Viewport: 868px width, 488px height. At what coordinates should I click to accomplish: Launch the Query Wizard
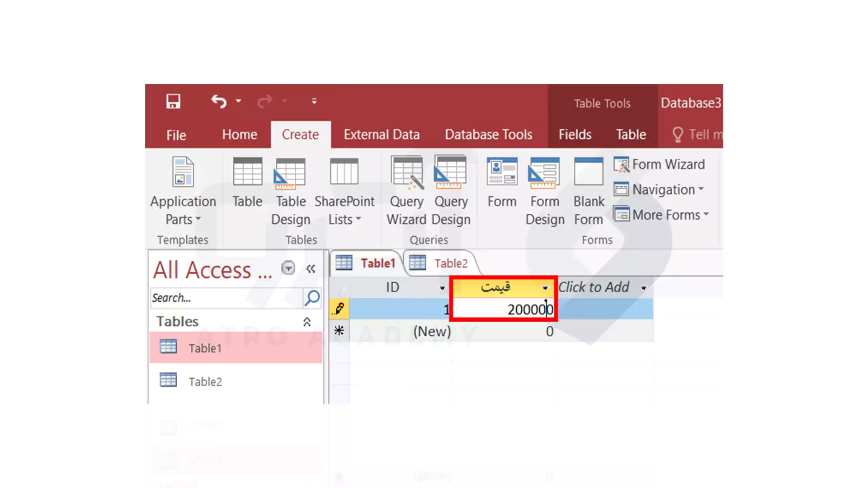click(406, 192)
